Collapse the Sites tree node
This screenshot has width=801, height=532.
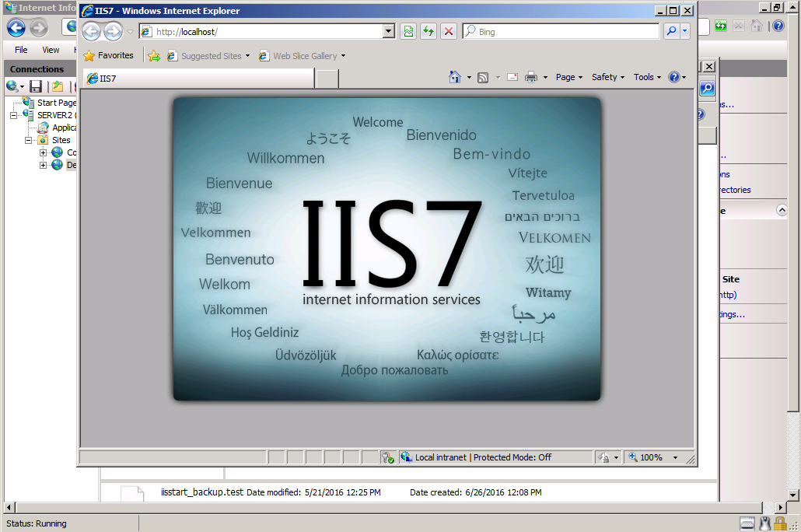coord(29,140)
